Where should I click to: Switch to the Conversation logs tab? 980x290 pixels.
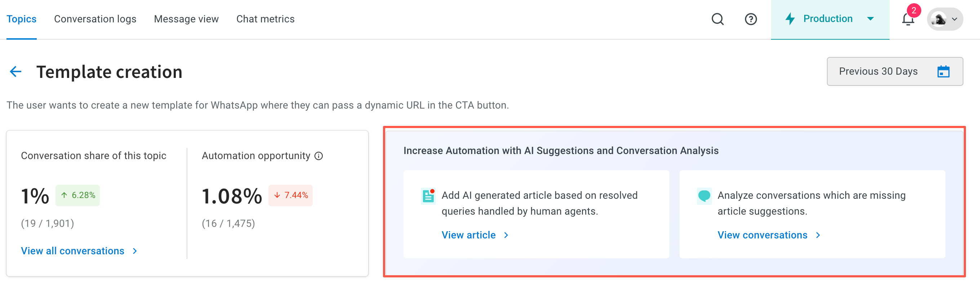tap(95, 19)
